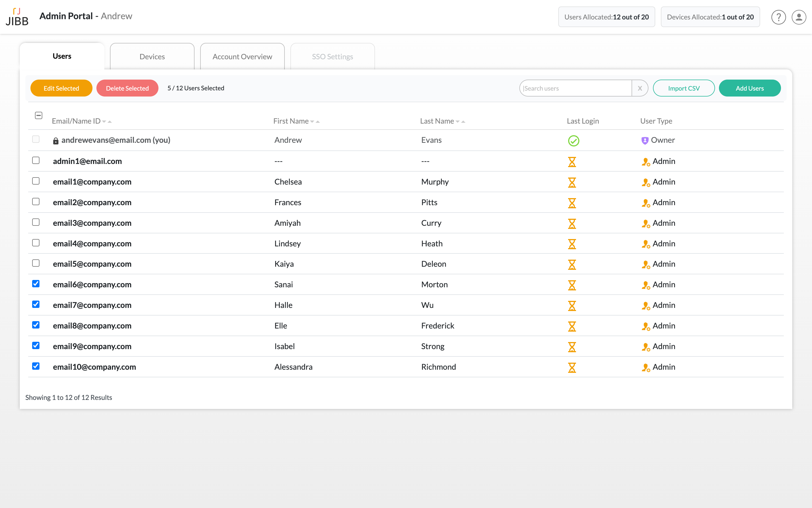The width and height of the screenshot is (812, 508).
Task: Click the hourglass icon in Isabel Strong's row
Action: coord(572,347)
